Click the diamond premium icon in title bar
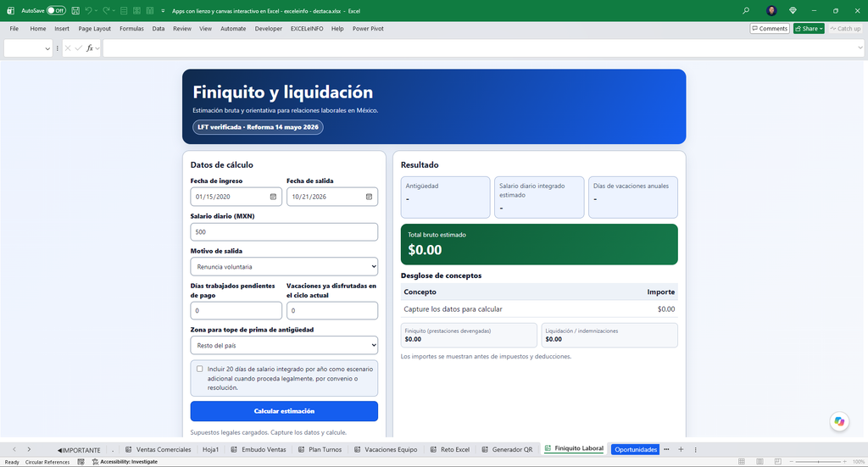Image resolution: width=868 pixels, height=467 pixels. tap(793, 10)
